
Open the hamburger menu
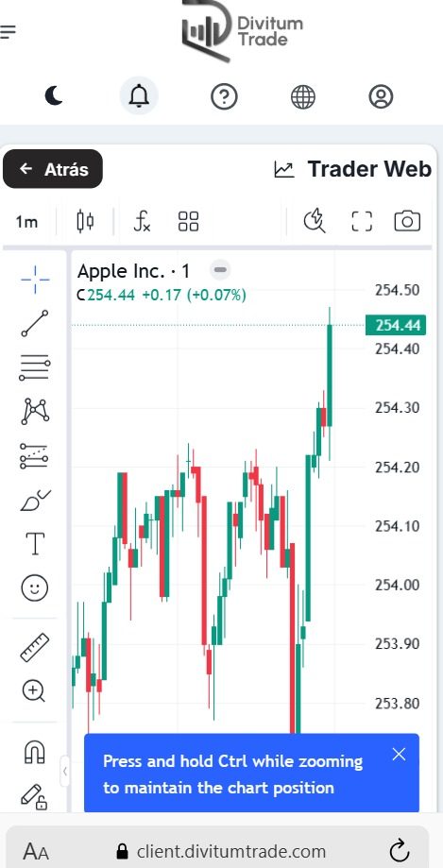8,31
